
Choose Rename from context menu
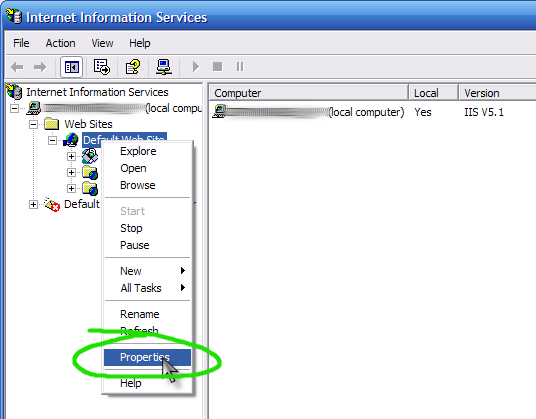click(147, 314)
